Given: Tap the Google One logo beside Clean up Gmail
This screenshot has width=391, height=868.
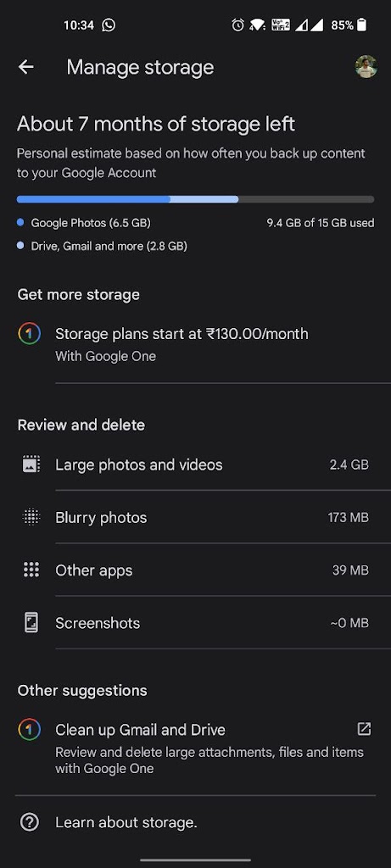Looking at the screenshot, I should pyautogui.click(x=30, y=730).
